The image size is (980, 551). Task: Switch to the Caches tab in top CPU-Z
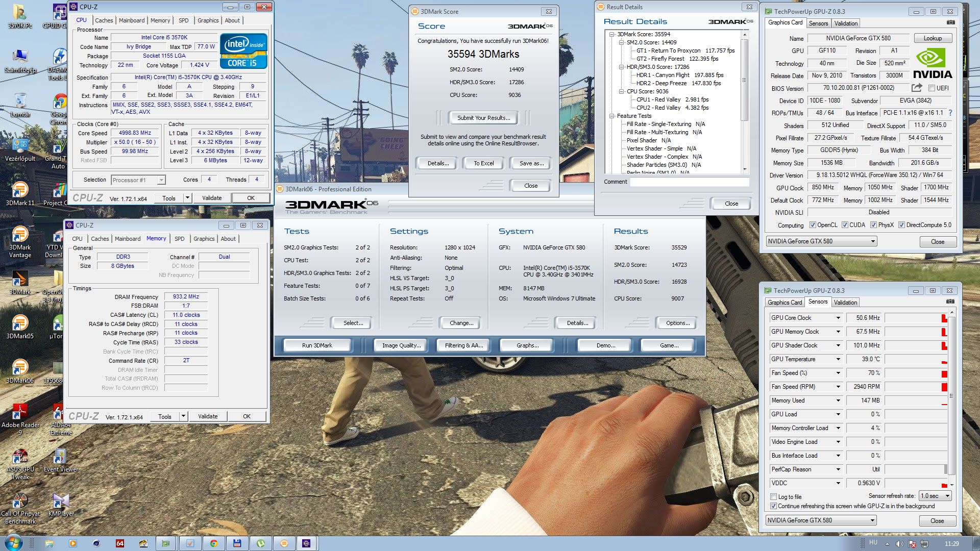(x=104, y=20)
